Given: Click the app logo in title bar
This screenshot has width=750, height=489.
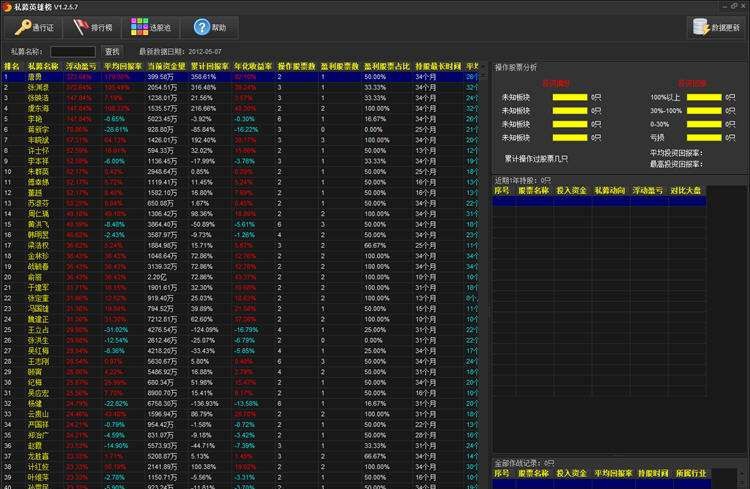Looking at the screenshot, I should coord(7,6).
